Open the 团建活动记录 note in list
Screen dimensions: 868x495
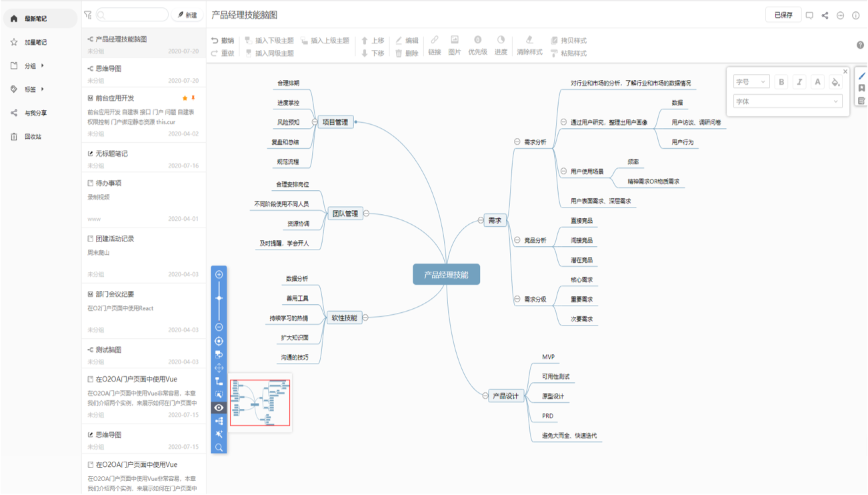point(115,239)
